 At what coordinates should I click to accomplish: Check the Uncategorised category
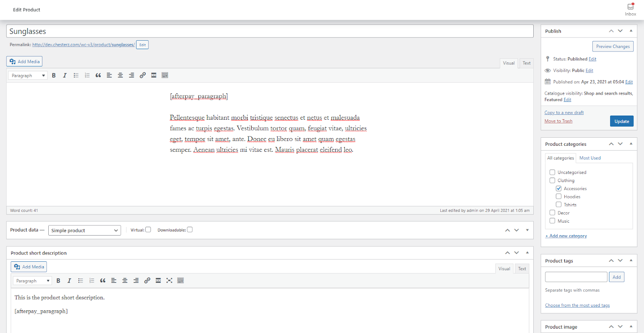tap(552, 172)
